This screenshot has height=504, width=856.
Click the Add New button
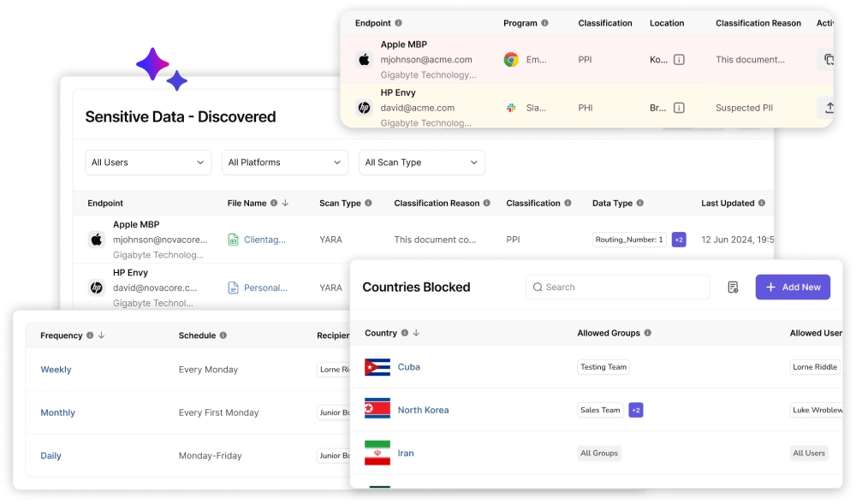[x=793, y=288]
